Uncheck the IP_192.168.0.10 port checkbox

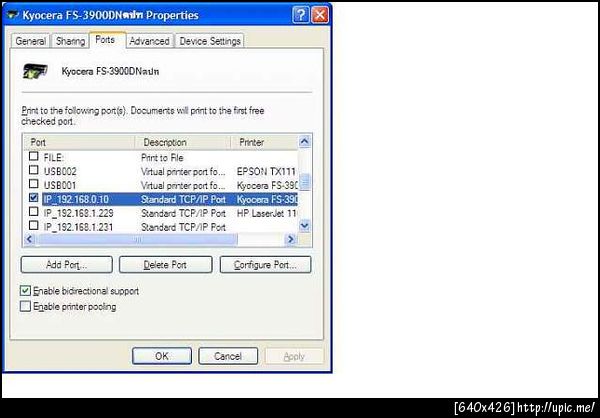coord(34,198)
